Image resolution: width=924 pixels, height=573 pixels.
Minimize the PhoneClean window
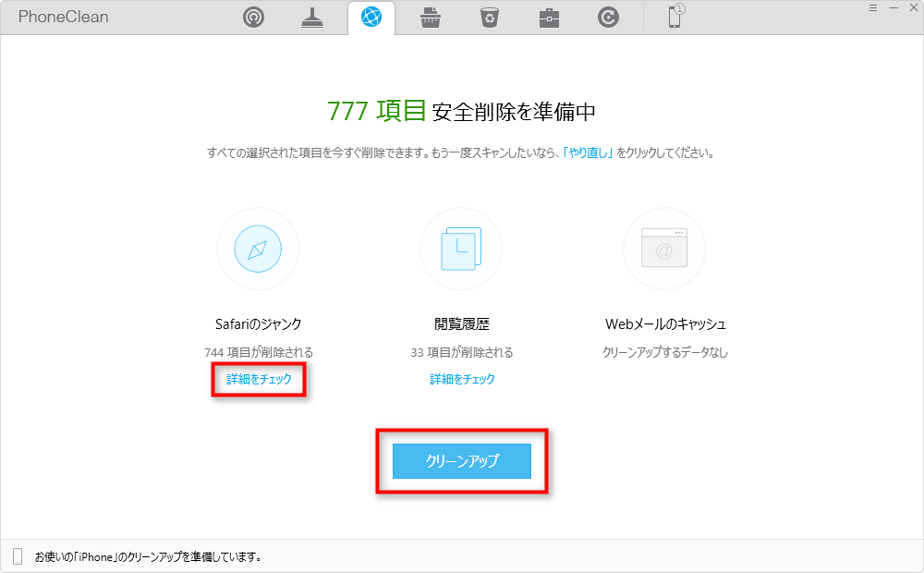894,7
